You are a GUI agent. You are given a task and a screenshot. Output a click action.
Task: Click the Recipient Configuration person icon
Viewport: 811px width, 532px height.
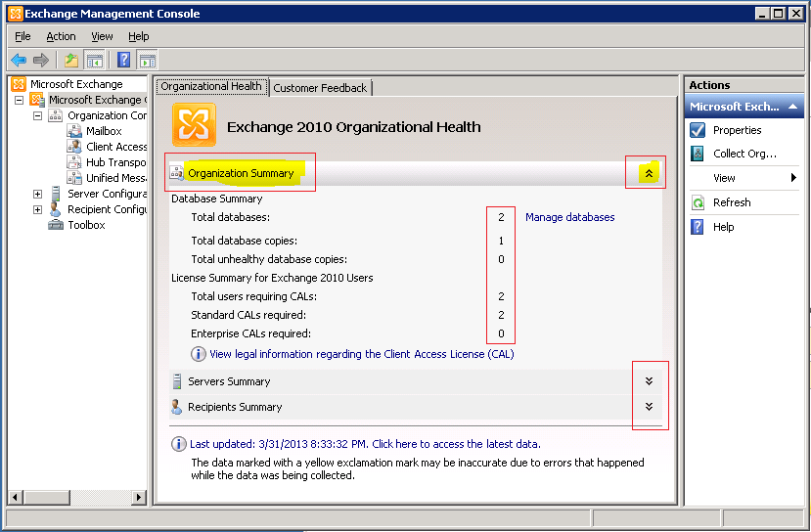[56, 209]
